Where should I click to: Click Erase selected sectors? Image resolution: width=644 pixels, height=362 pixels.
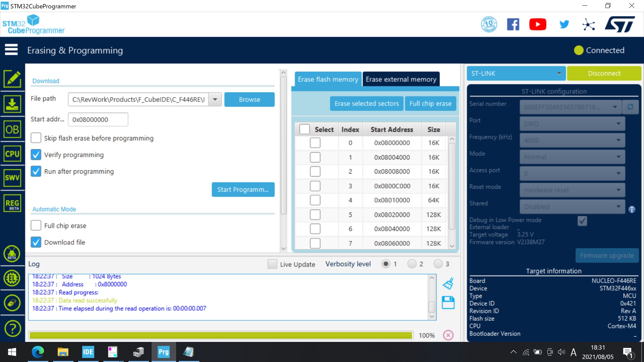pos(367,104)
